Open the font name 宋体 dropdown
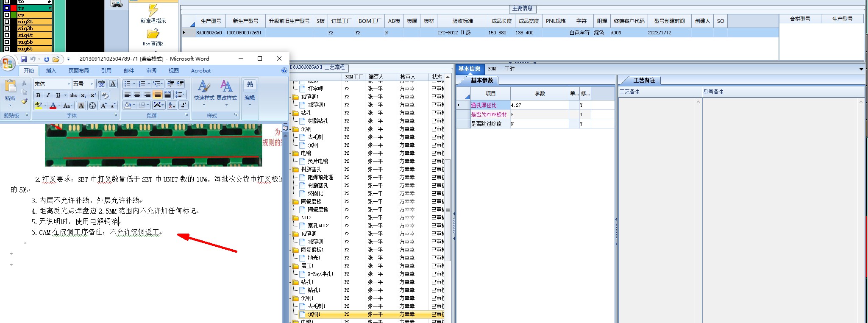868x323 pixels. coord(69,84)
